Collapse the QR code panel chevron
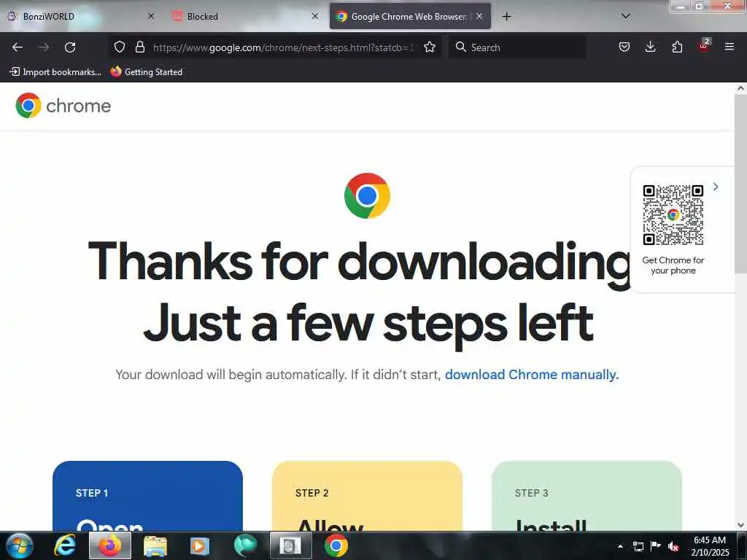The width and height of the screenshot is (747, 560). [716, 187]
